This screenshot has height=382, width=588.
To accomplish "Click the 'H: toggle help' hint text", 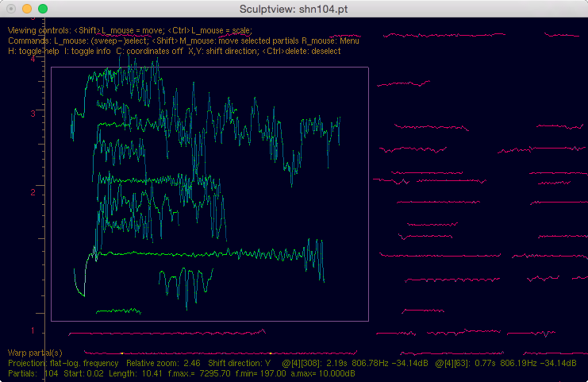I will [x=33, y=51].
